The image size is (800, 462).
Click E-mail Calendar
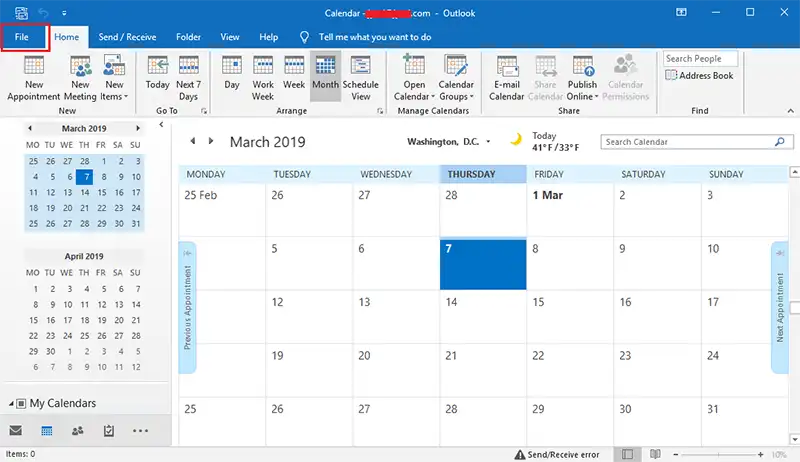(x=507, y=79)
